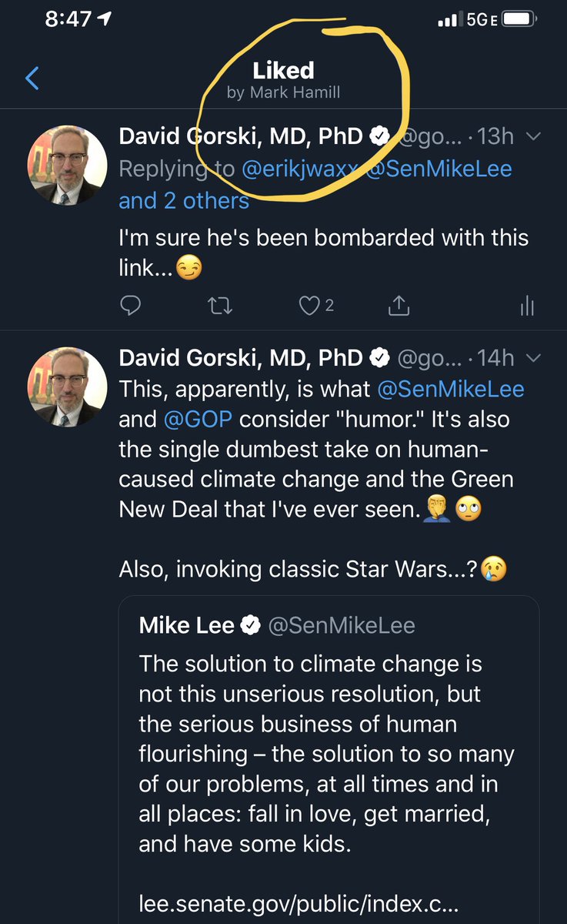The image size is (567, 924).
Task: Share the first tweet via share icon
Action: 399,306
